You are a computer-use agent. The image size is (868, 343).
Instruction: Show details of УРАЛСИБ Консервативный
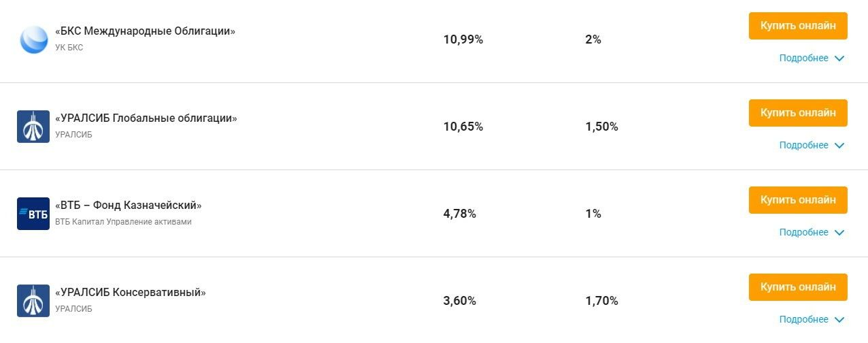click(x=811, y=320)
